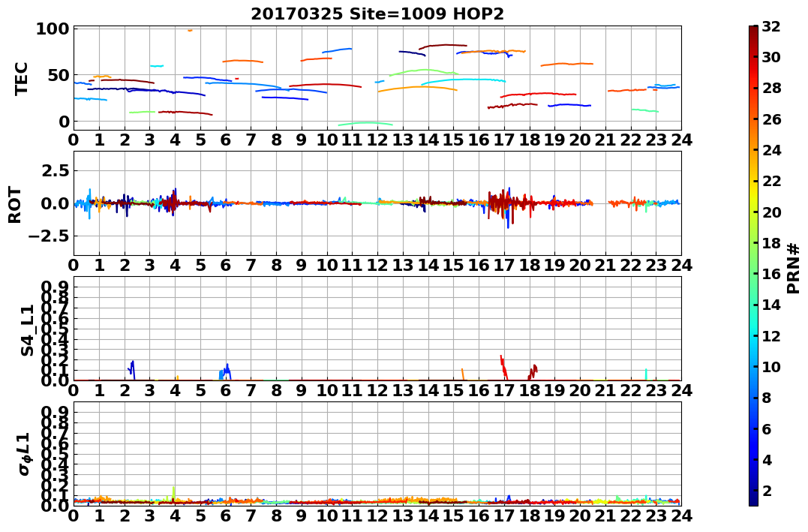Select hour 14 tick below σφL1 panel
This screenshot has height=532, width=808.
(x=428, y=515)
